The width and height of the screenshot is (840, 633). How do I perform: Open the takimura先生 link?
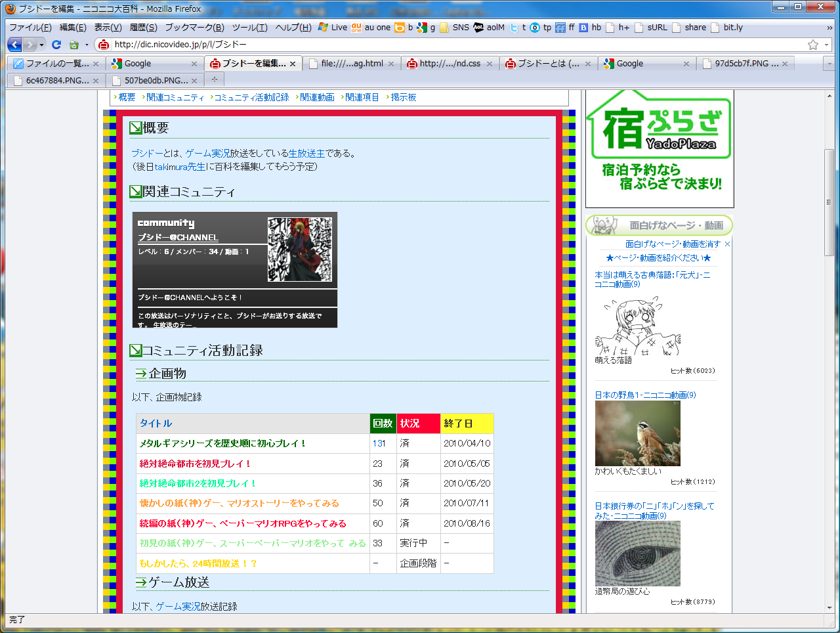(180, 167)
